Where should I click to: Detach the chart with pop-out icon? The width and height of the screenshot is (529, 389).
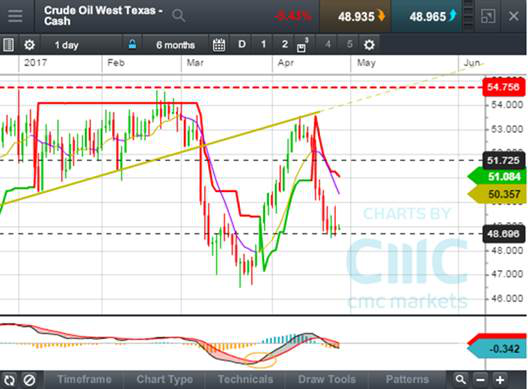(488, 16)
